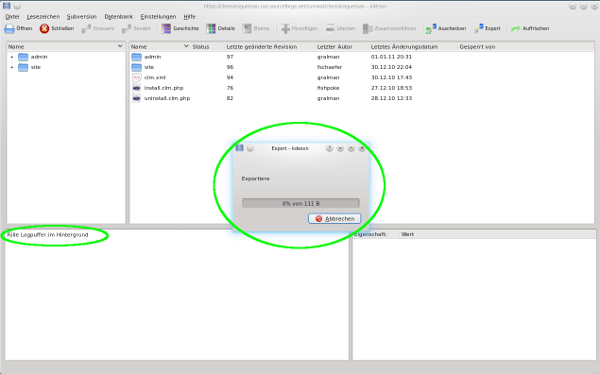Click the Export dialog close button

(x=362, y=148)
